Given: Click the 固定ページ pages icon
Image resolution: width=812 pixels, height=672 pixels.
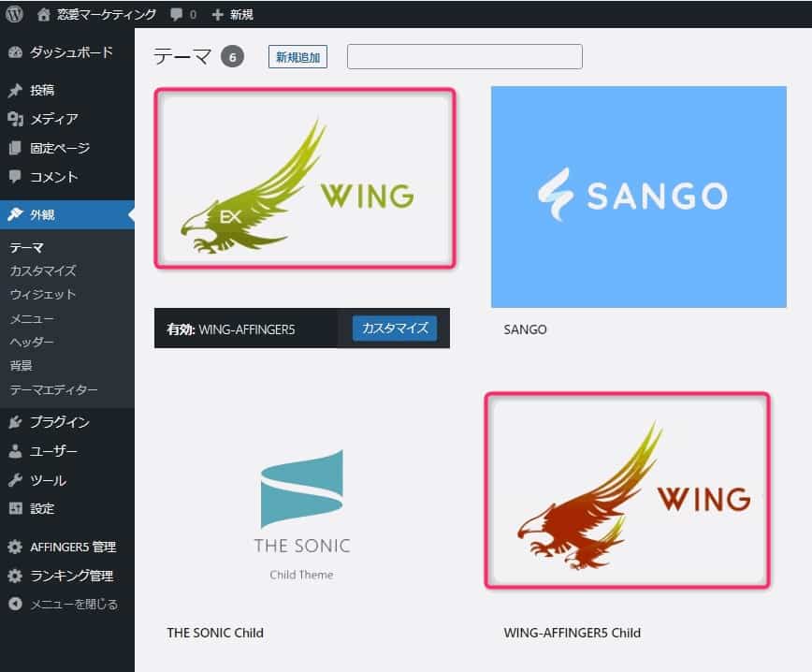Looking at the screenshot, I should tap(16, 148).
